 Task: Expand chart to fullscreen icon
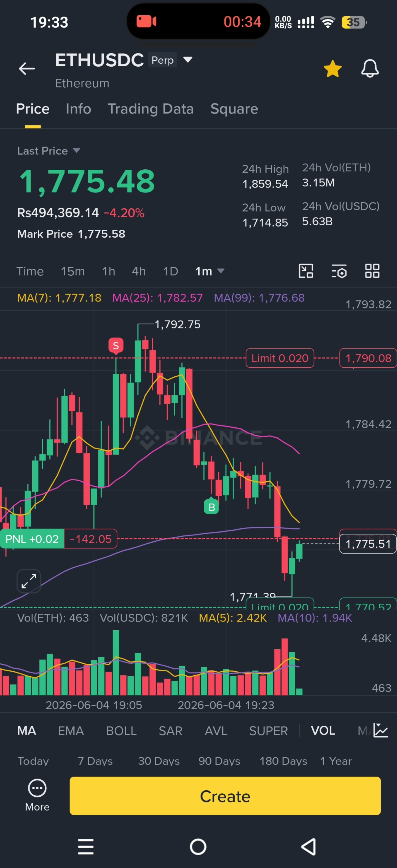pyautogui.click(x=29, y=581)
